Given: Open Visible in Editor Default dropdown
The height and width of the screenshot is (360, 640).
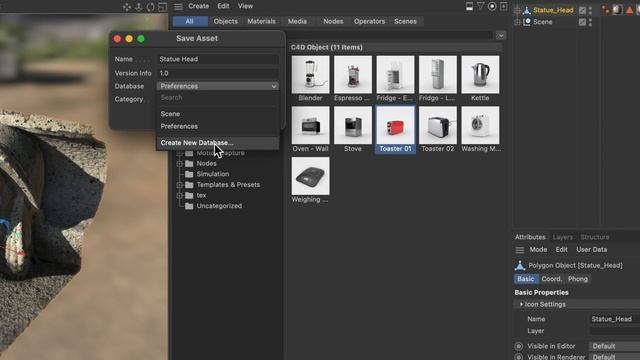Looking at the screenshot, I should (x=614, y=346).
